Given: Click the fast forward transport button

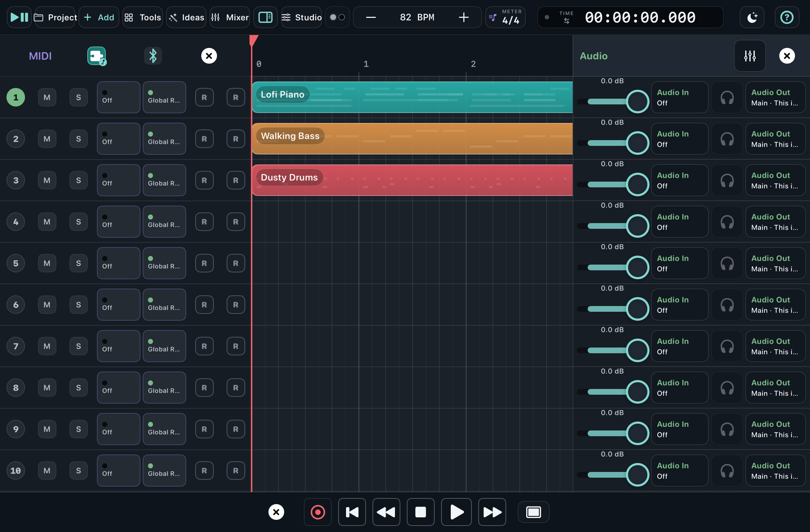Looking at the screenshot, I should coord(492,512).
